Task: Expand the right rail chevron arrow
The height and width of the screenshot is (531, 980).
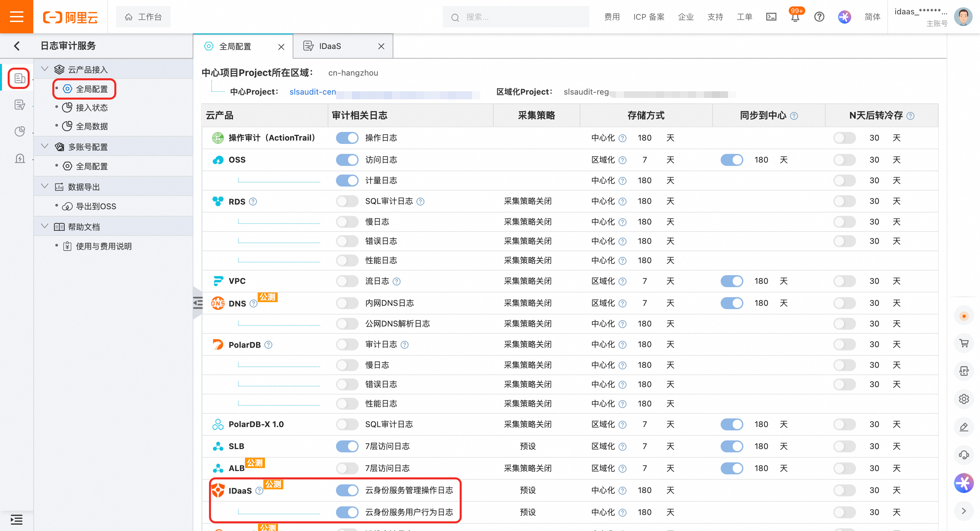Action: (964, 511)
